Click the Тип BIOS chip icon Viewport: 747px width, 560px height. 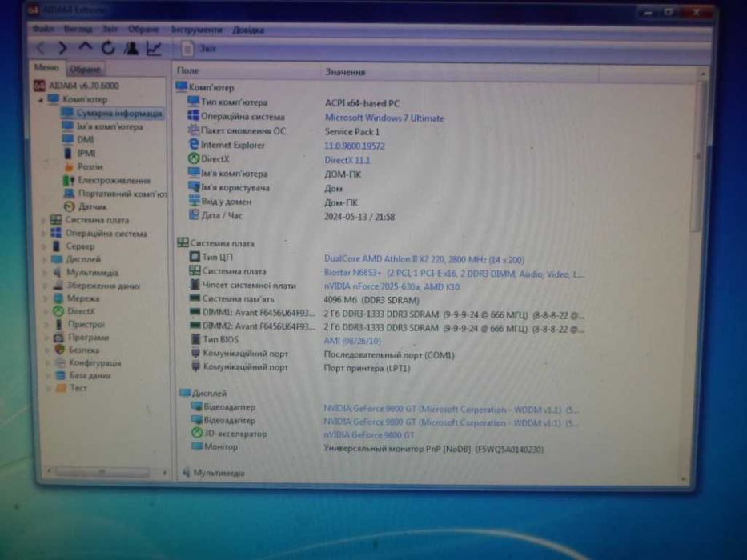(195, 339)
